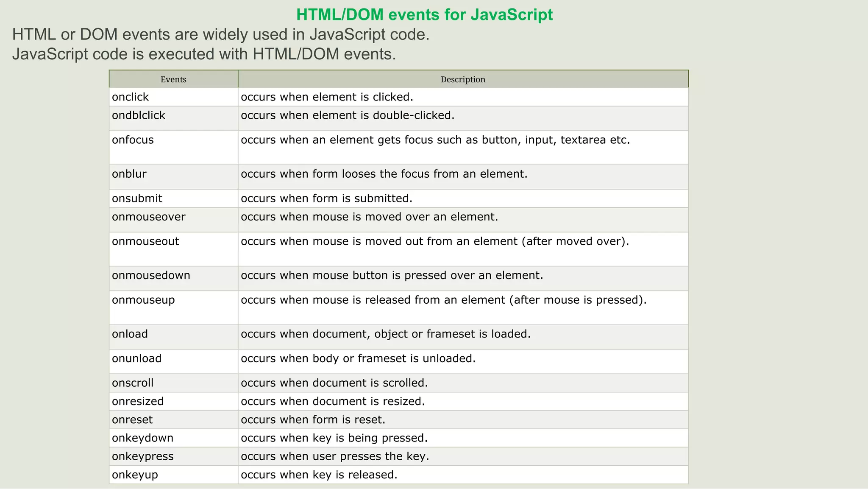Click the slide title HTML/DOM events for JavaScript
This screenshot has height=489, width=868.
pyautogui.click(x=424, y=15)
